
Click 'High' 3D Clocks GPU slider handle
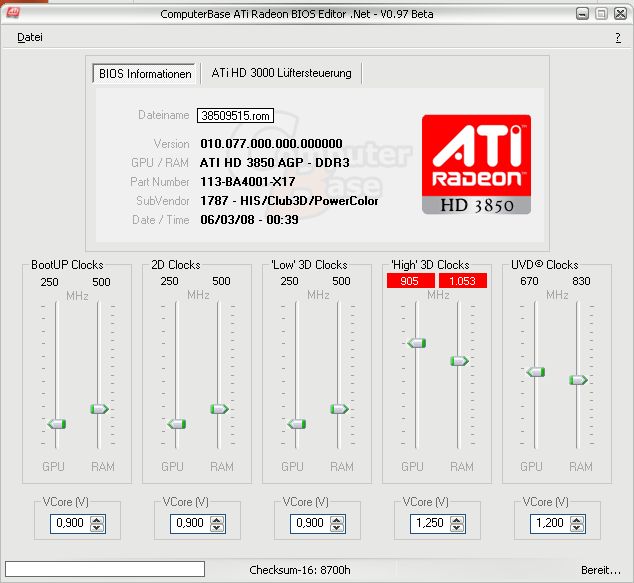(x=416, y=343)
